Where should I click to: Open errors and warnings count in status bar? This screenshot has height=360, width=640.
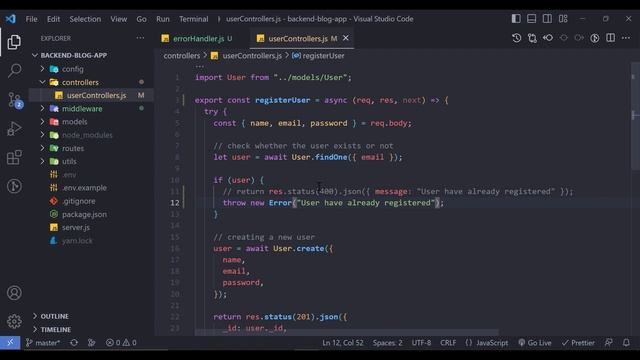click(x=121, y=343)
